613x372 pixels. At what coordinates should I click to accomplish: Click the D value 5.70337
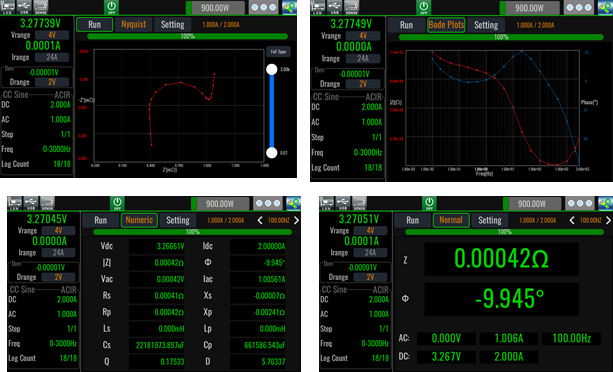pos(258,361)
